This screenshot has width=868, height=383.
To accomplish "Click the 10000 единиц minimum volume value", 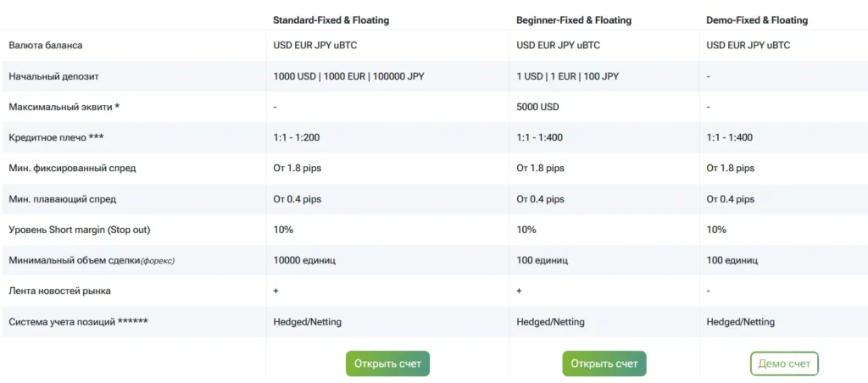I will coord(304,260).
